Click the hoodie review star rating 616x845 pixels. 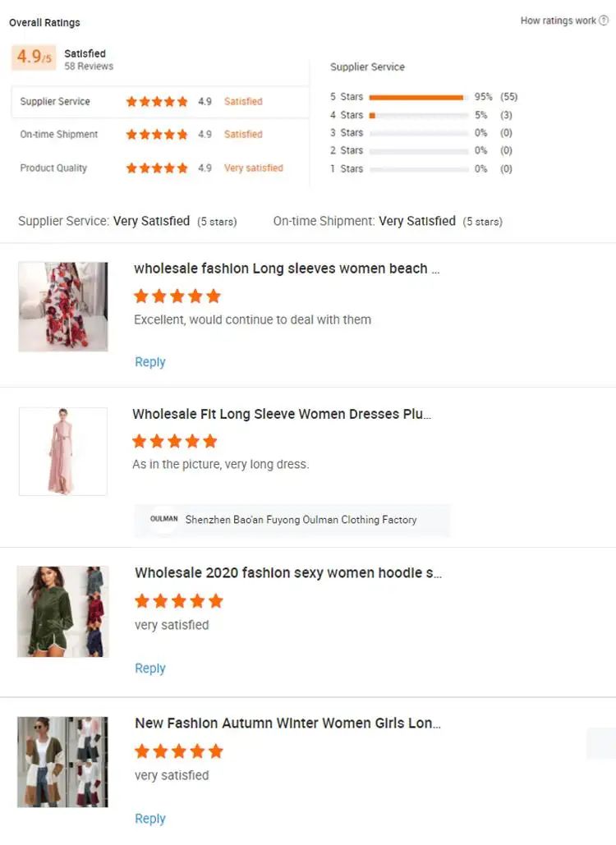click(178, 601)
